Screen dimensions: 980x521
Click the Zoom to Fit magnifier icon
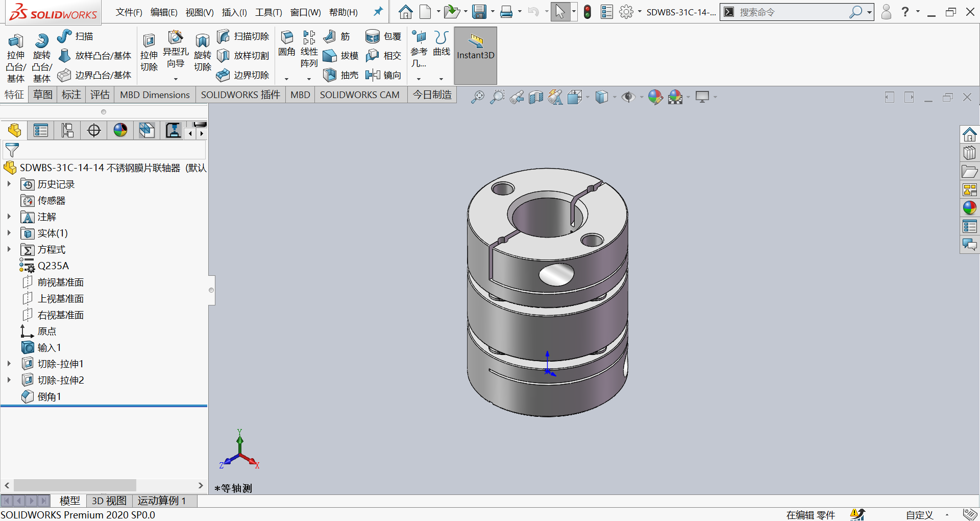(477, 97)
